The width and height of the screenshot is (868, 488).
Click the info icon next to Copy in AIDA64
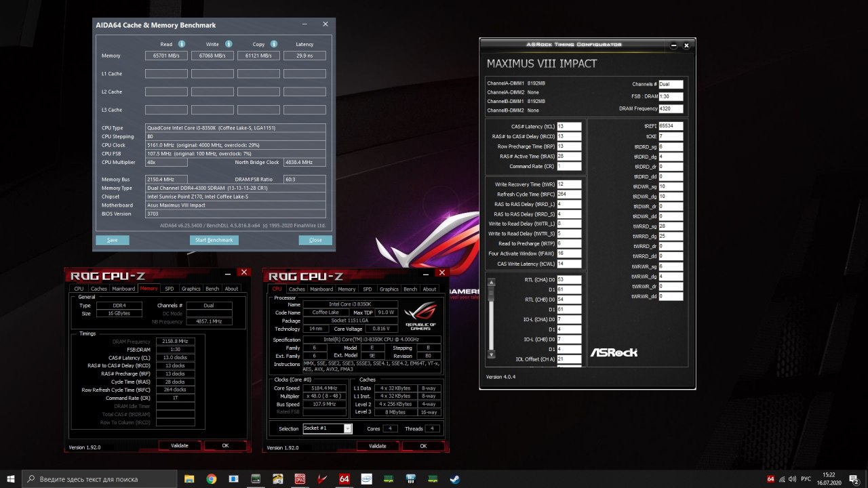(274, 44)
